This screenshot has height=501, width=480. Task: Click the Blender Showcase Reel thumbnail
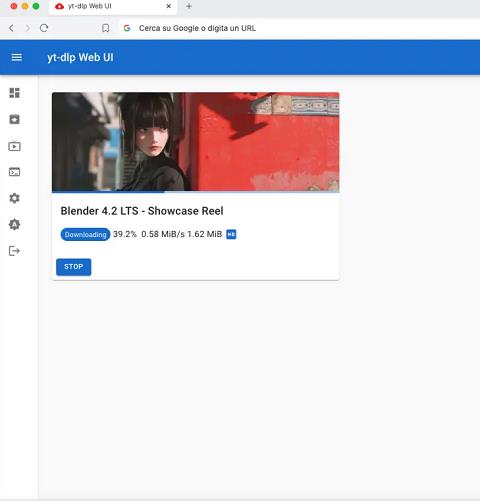196,142
